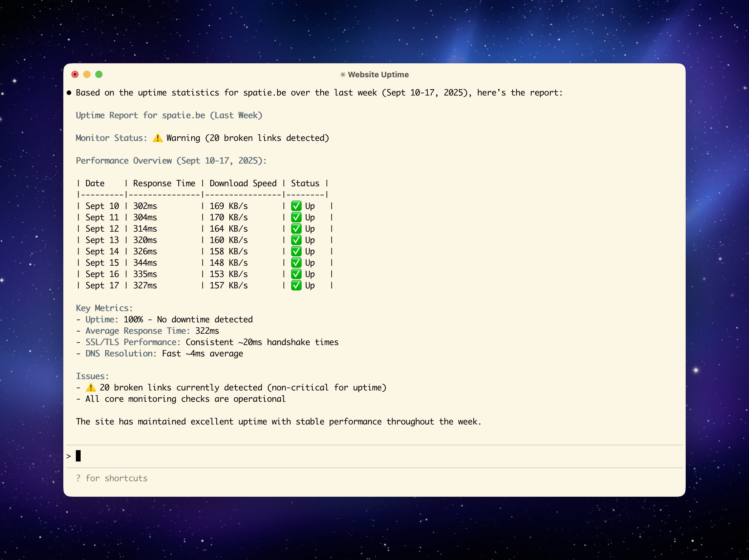Click the 'DNS Resolution:' label

coord(121,354)
